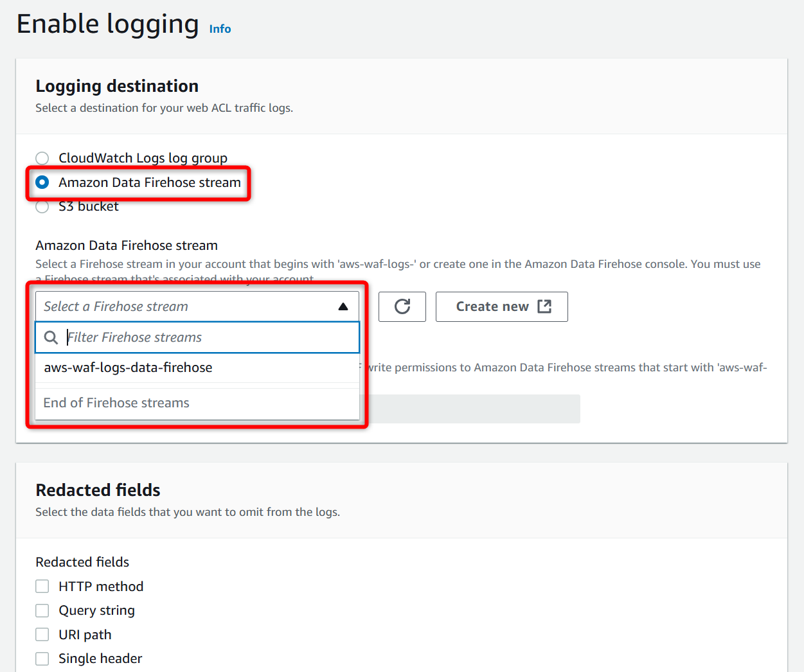Open the Select a Firehose stream dropdown

[186, 306]
